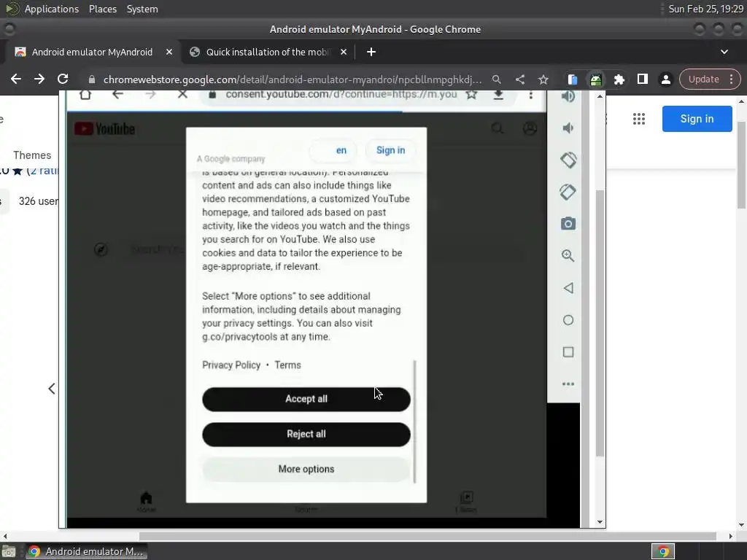The image size is (747, 560).
Task: Tap the Android overview square button
Action: [568, 352]
